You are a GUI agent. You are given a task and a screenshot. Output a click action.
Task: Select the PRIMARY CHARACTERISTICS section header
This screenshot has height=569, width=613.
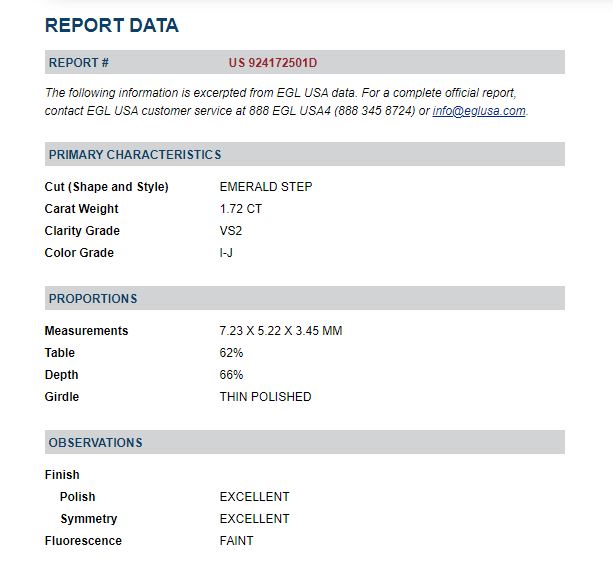click(135, 155)
